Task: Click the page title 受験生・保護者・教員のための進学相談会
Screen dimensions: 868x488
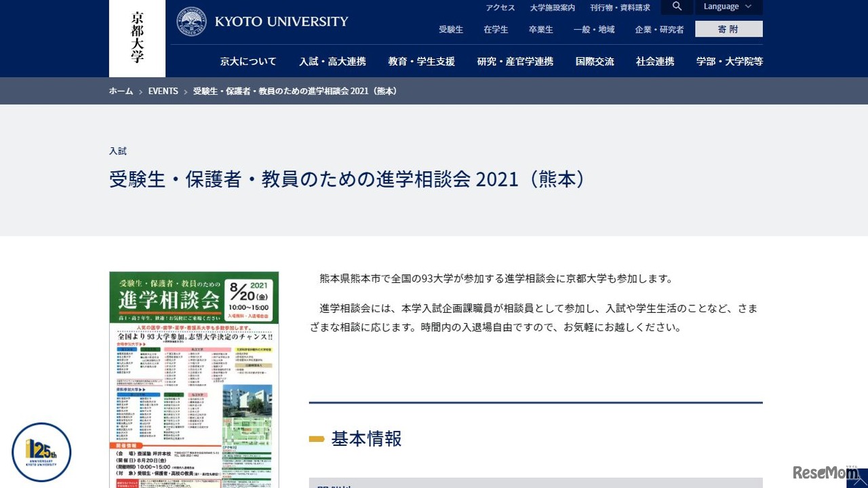Action: pos(347,179)
